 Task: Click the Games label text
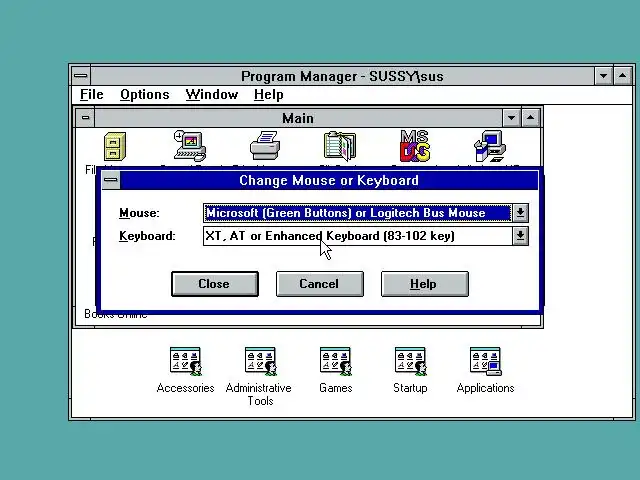[336, 388]
